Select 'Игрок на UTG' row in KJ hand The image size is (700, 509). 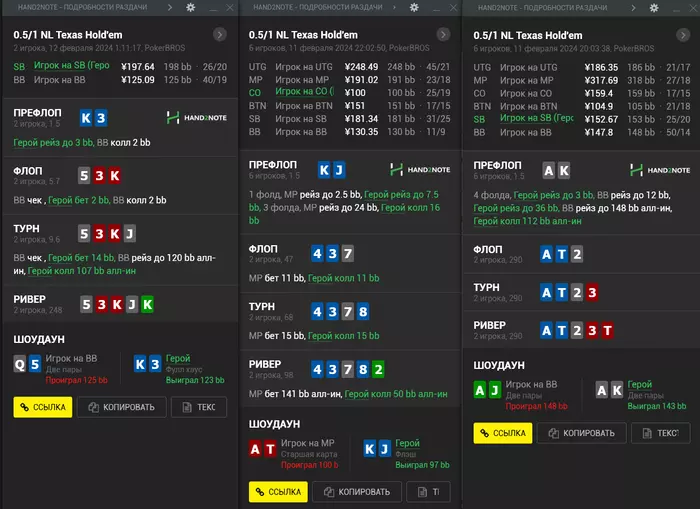350,67
